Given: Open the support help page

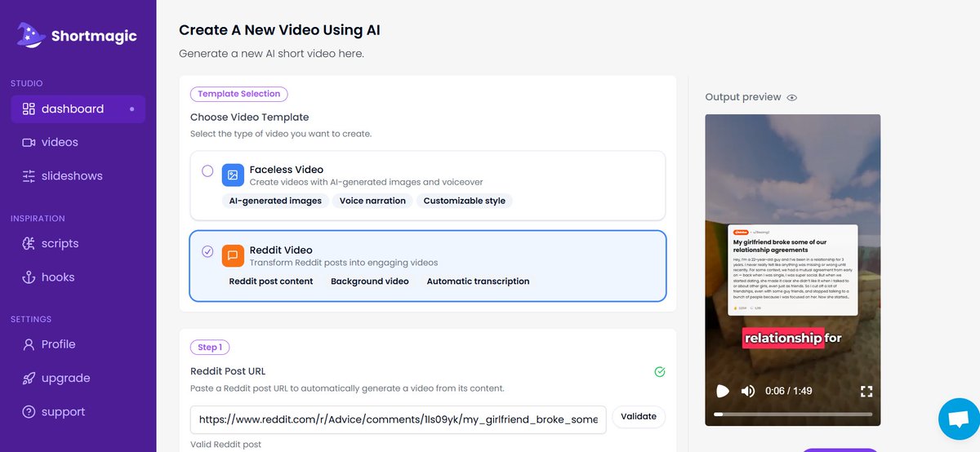Looking at the screenshot, I should [63, 412].
